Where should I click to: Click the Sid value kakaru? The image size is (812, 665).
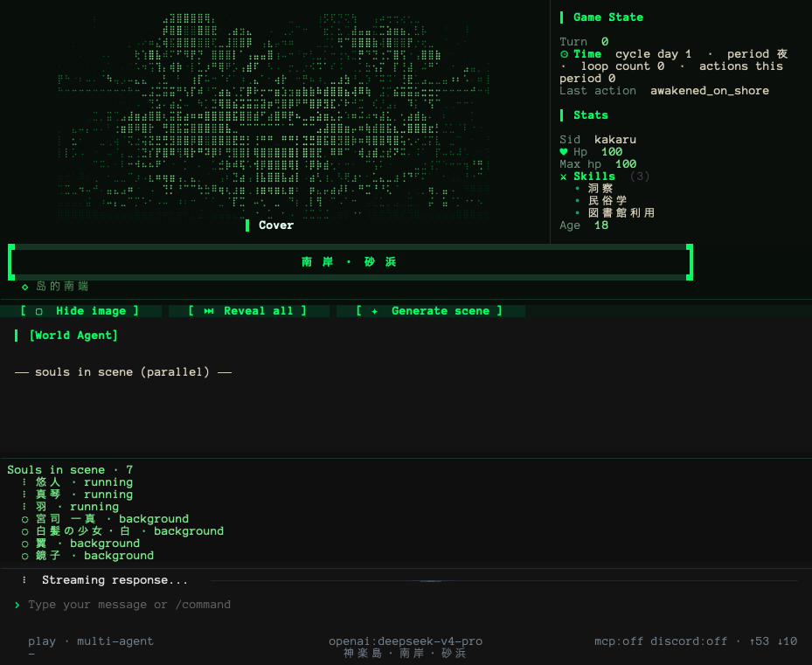tap(615, 139)
